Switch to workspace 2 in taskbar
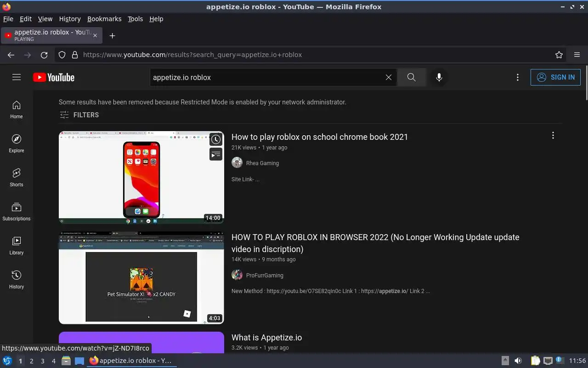This screenshot has height=368, width=588. (x=31, y=361)
